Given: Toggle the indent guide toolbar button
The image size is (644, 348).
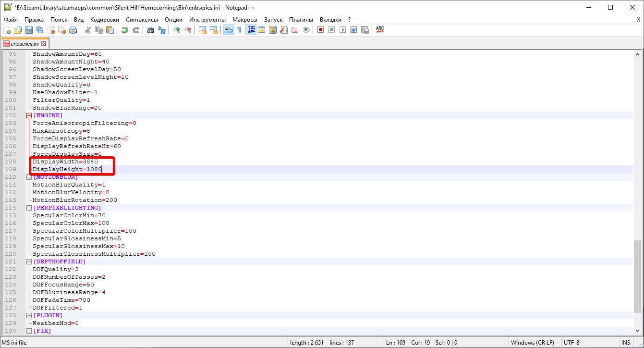Looking at the screenshot, I should (251, 30).
